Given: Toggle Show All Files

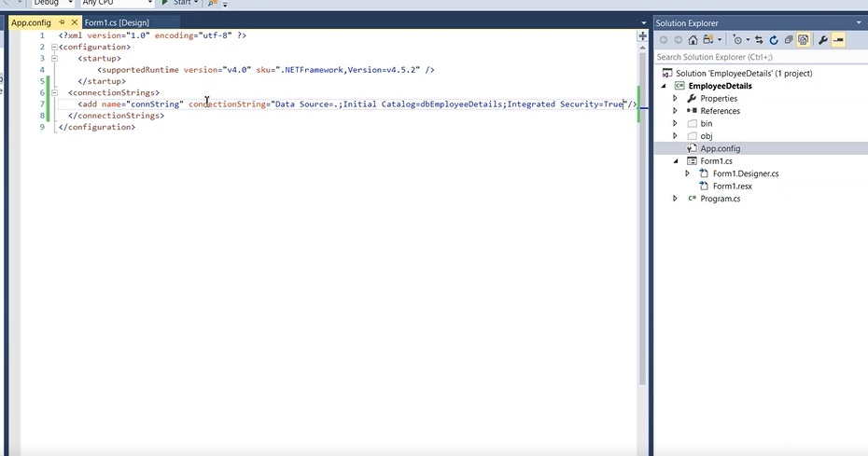Looking at the screenshot, I should (x=804, y=40).
